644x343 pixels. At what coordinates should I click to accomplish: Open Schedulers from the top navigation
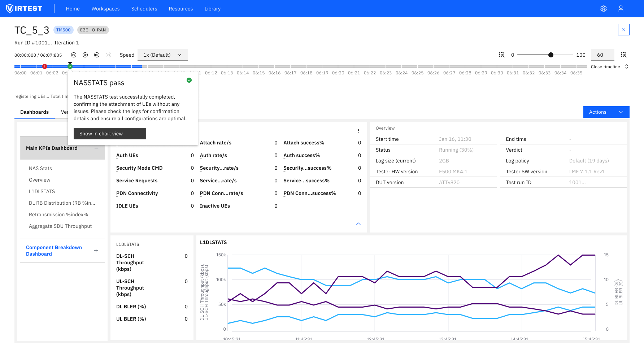point(144,8)
